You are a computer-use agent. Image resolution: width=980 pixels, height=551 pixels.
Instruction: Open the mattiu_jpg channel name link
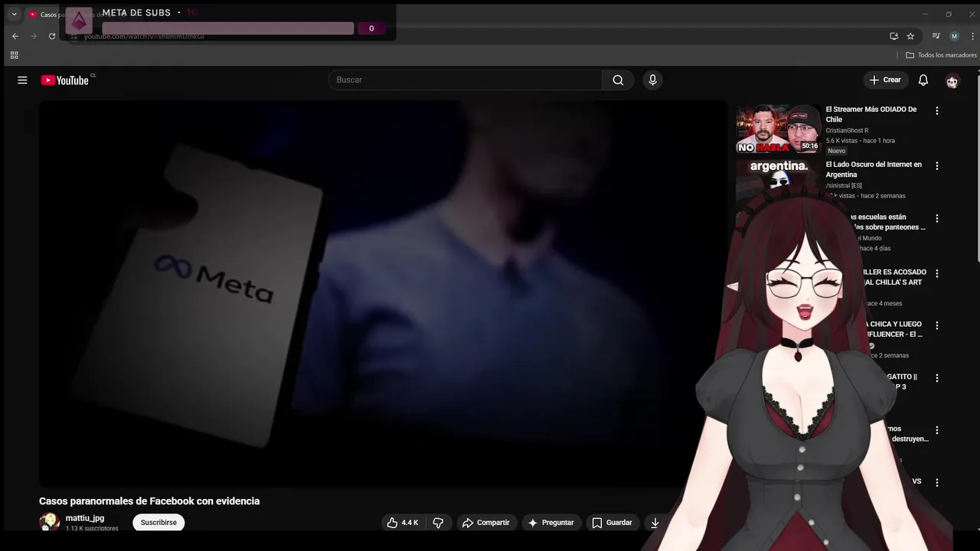[85, 518]
